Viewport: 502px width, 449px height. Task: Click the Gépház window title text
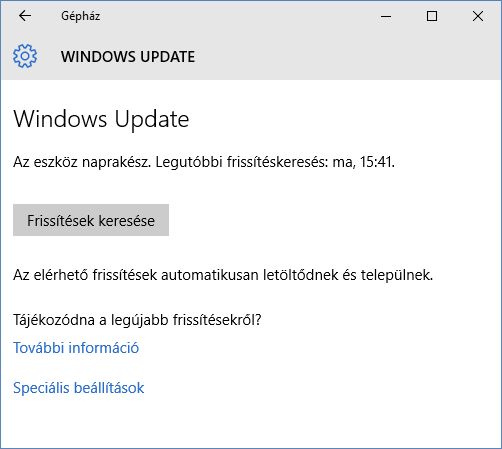click(x=80, y=16)
